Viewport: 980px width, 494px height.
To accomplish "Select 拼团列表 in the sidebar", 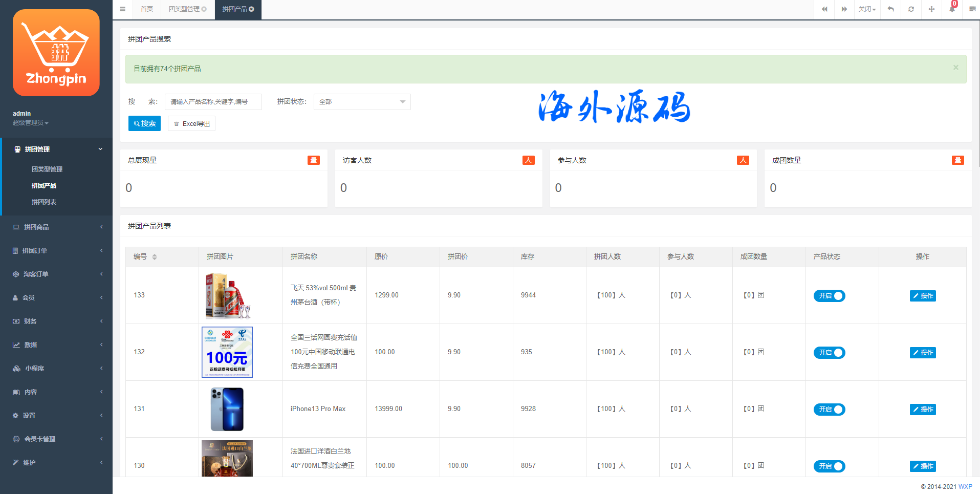I will (x=44, y=202).
